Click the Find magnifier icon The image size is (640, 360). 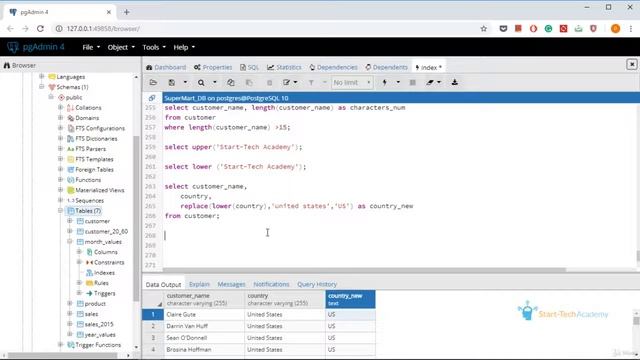tap(201, 82)
